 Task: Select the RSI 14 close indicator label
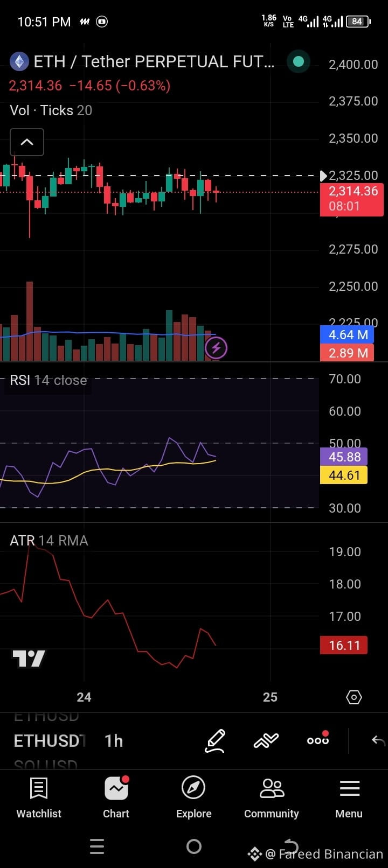click(48, 380)
